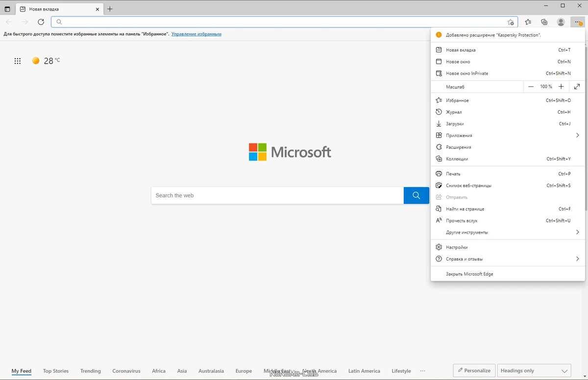Select the Europe feed tab
Image resolution: width=588 pixels, height=380 pixels.
pos(244,371)
